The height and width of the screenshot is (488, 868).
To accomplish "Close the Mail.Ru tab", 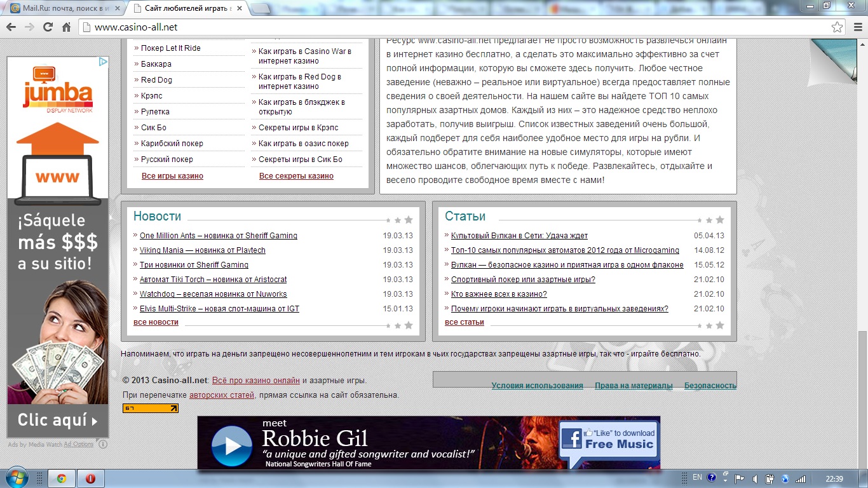I will pyautogui.click(x=118, y=8).
